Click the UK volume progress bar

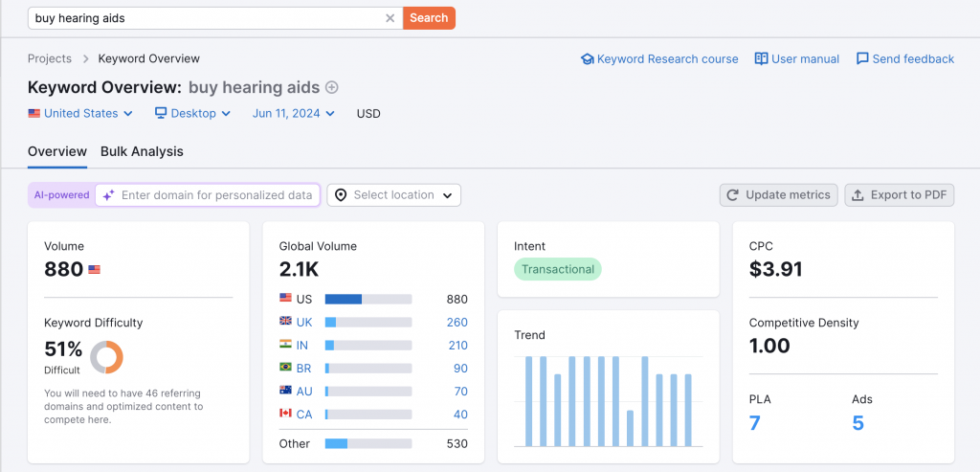(368, 323)
